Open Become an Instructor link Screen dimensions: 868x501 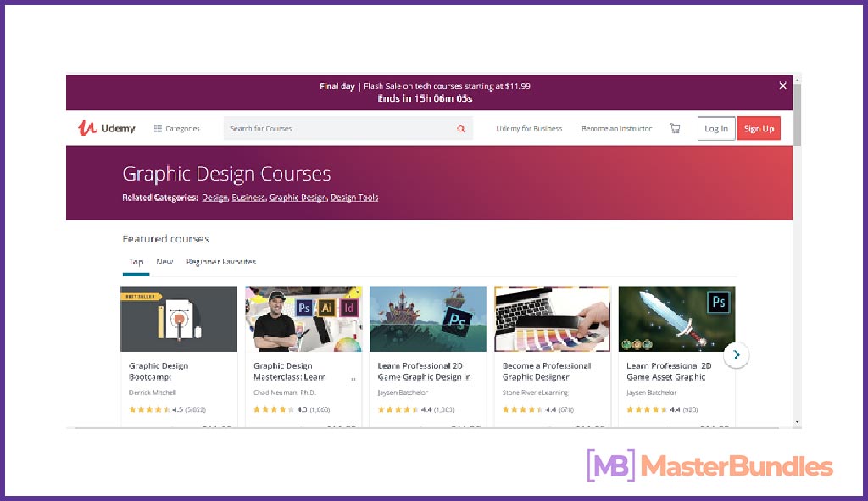(x=617, y=129)
